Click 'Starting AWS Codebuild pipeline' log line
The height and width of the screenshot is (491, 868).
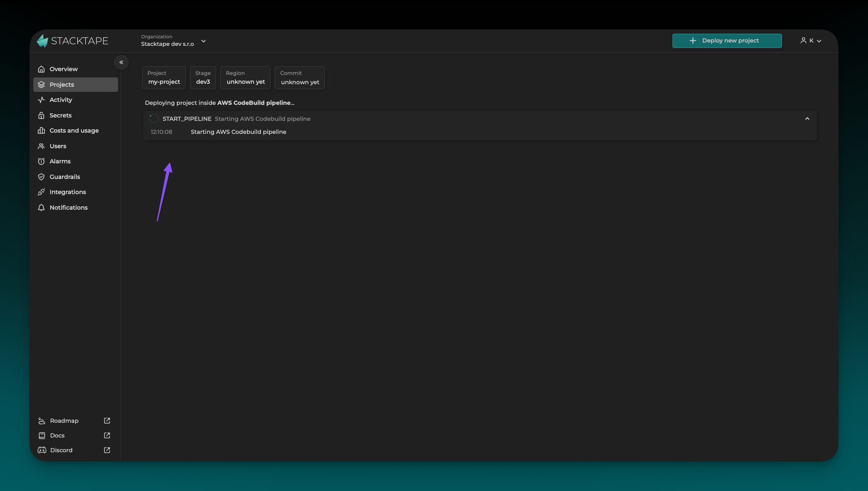[238, 132]
